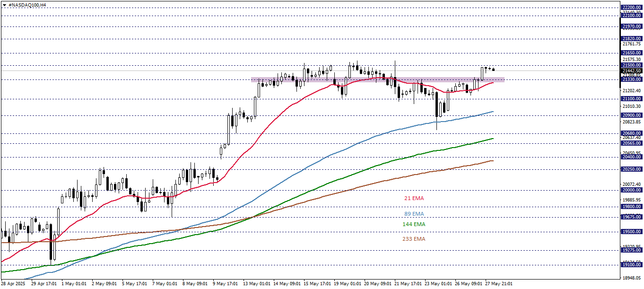Click the 19885.95 price scale value

click(x=633, y=200)
